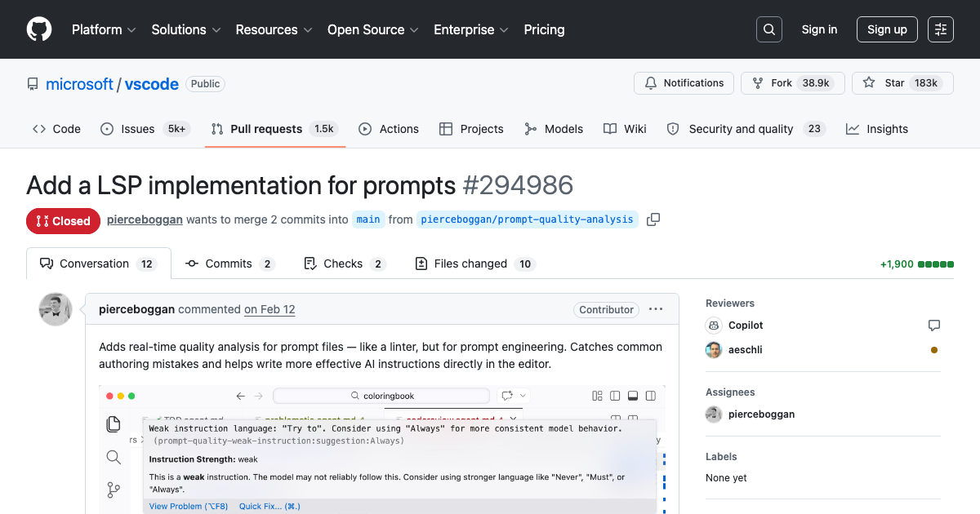Click the Notifications button
980x514 pixels.
(x=684, y=83)
